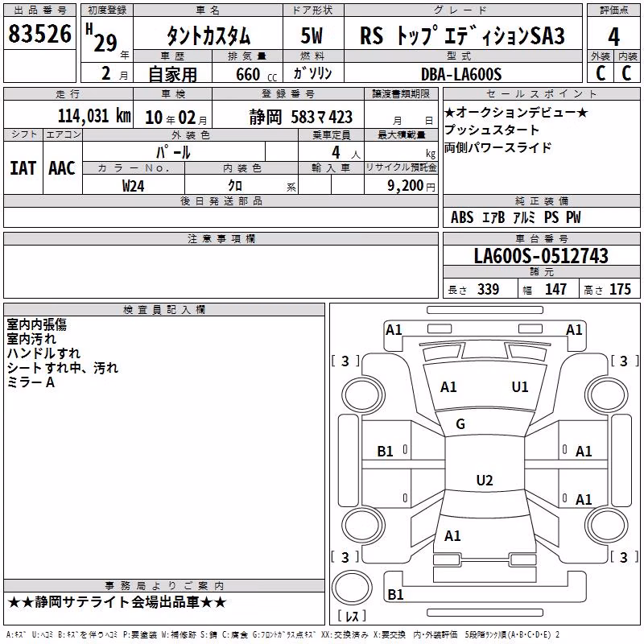The width and height of the screenshot is (644, 644).
Task: Select the B1 mark on the door
Action: pyautogui.click(x=385, y=452)
